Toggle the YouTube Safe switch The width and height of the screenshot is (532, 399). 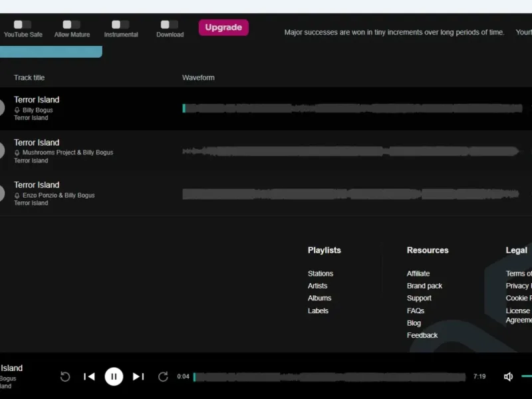23,25
